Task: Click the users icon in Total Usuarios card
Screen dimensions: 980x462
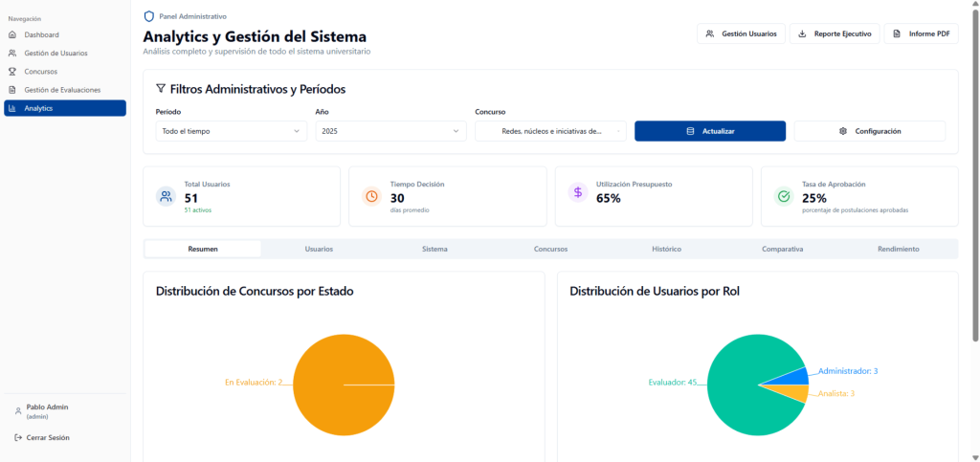Action: [x=166, y=196]
